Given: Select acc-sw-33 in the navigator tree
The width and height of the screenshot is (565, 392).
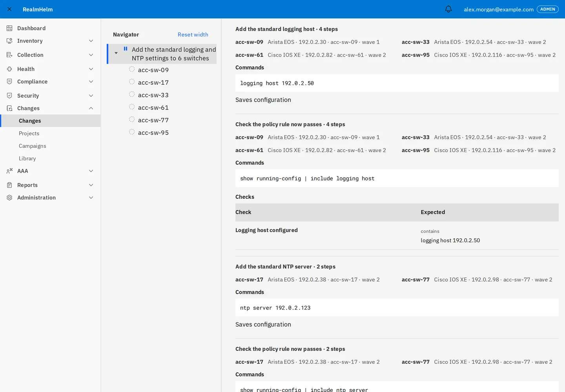Looking at the screenshot, I should tap(153, 95).
